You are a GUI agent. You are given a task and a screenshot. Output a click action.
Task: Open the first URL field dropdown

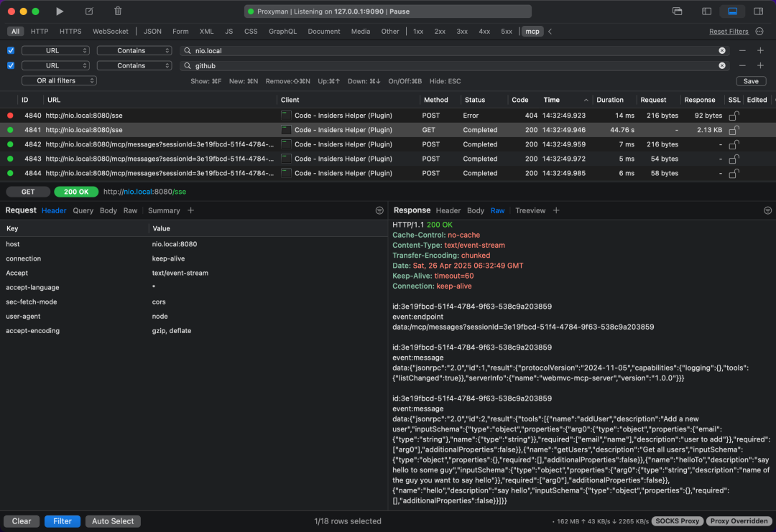(55, 51)
